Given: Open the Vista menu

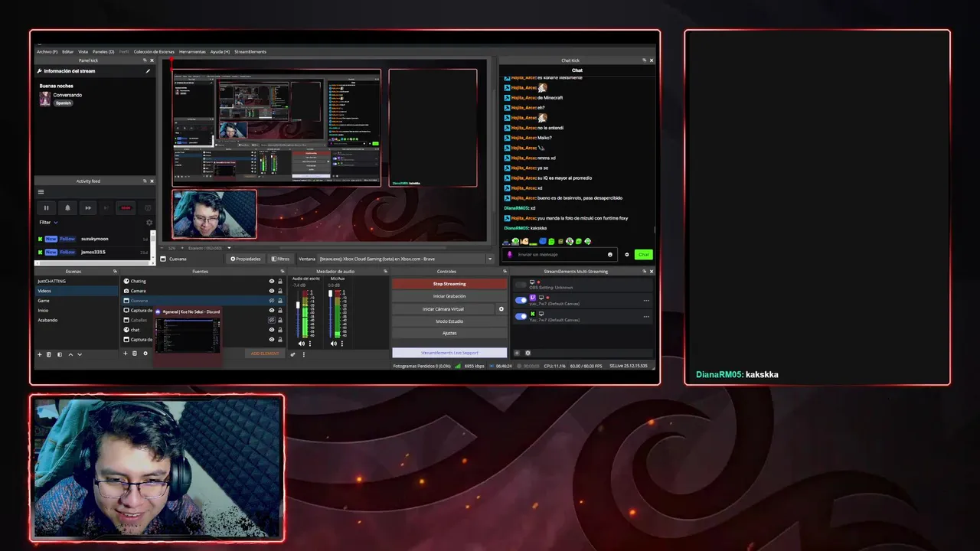Looking at the screenshot, I should (83, 51).
